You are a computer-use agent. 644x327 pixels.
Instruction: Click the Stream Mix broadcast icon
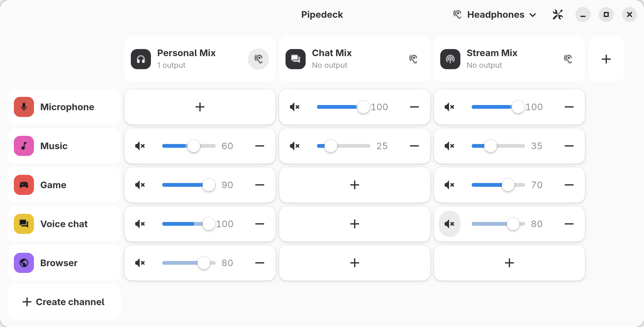[450, 59]
